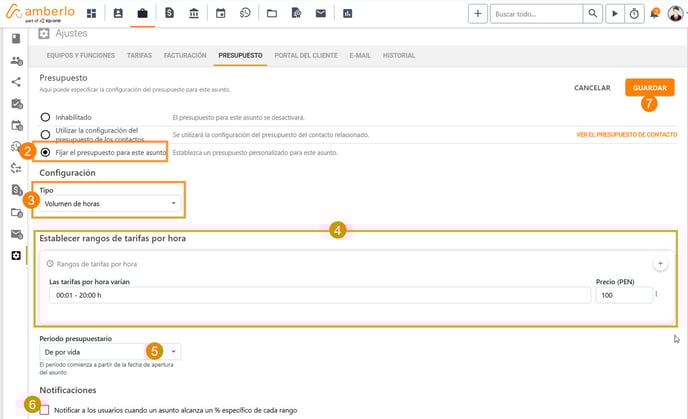The height and width of the screenshot is (419, 688).
Task: Open the notifications bell
Action: (655, 14)
